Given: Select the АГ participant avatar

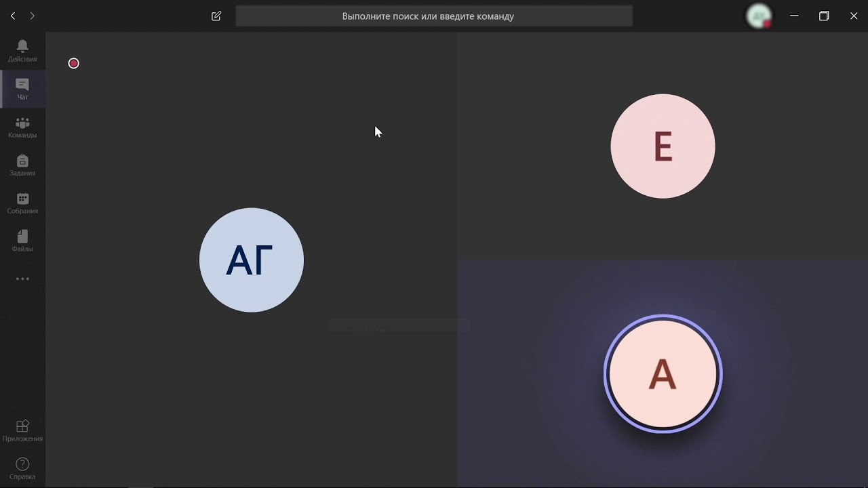Looking at the screenshot, I should pos(252,260).
